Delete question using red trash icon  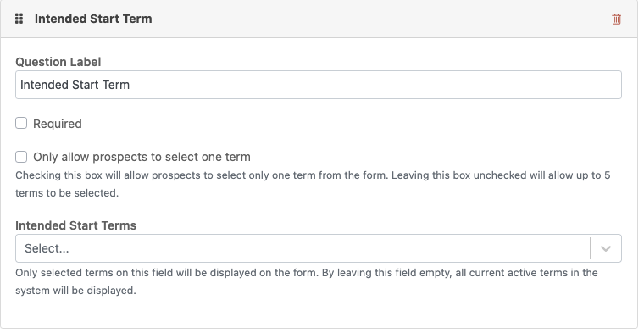click(x=616, y=19)
